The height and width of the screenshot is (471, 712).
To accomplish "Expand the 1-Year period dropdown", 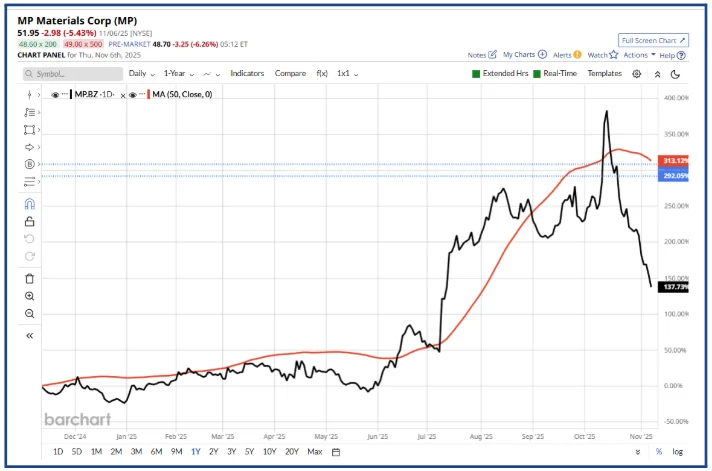I will 178,74.
